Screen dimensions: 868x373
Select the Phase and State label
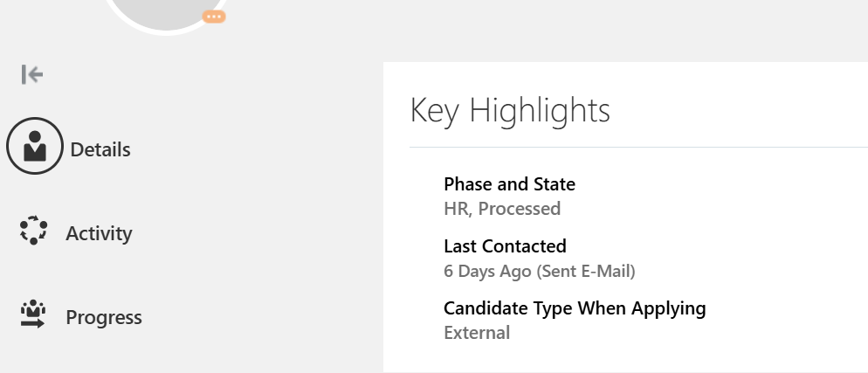pos(509,183)
